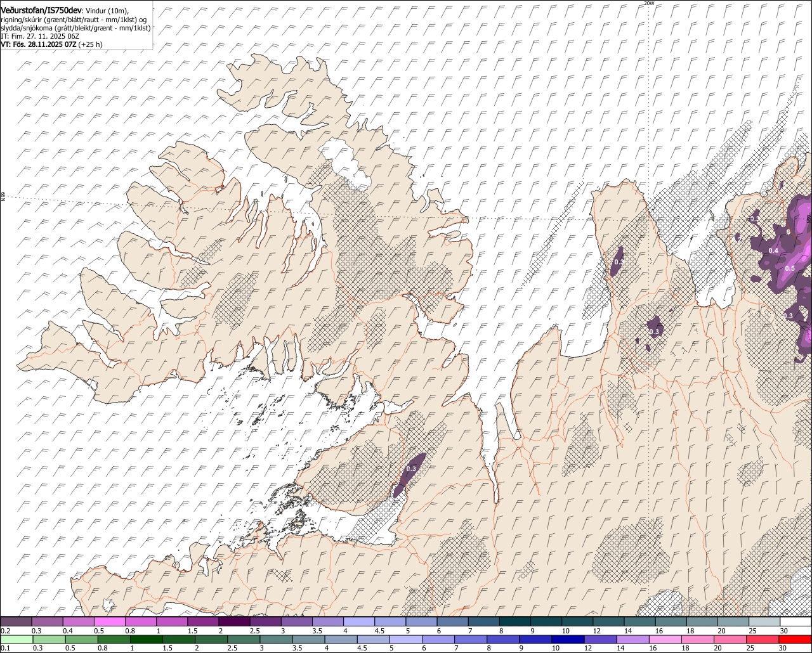This screenshot has height=653, width=812.
Task: Select upper legend swatch starting at 0.2
Action: click(16, 621)
